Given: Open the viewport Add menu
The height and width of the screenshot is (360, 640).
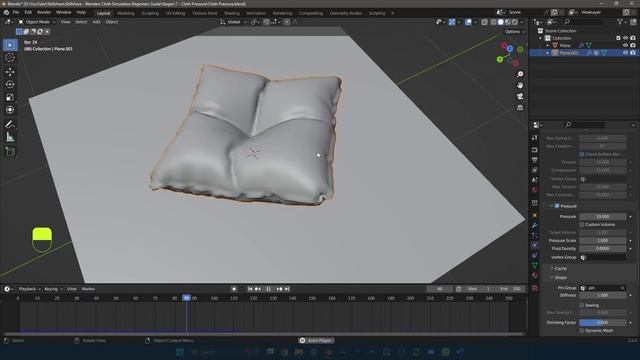Looking at the screenshot, I should tap(96, 22).
